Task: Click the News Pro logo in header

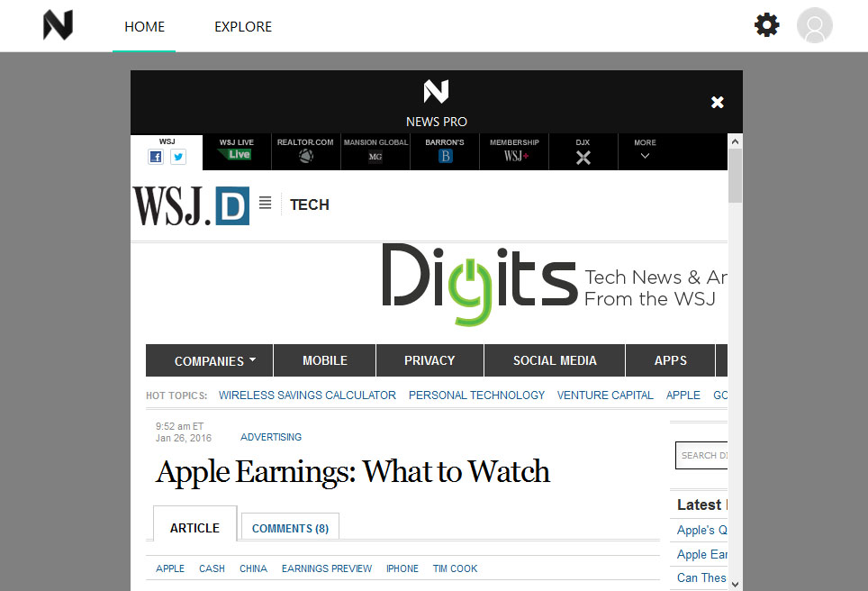Action: coord(58,26)
